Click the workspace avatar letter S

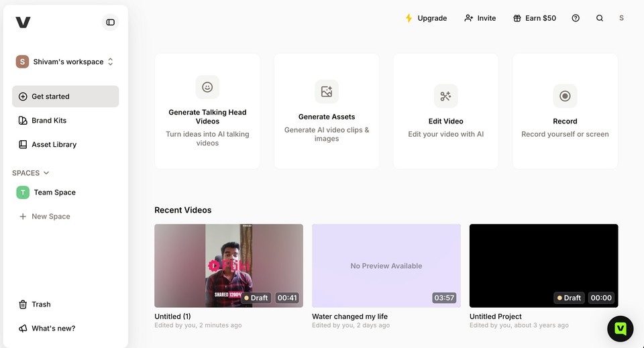[22, 62]
